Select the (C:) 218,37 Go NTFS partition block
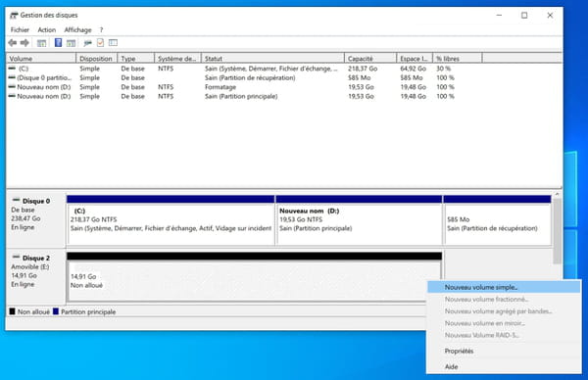588x380 pixels. (x=171, y=220)
